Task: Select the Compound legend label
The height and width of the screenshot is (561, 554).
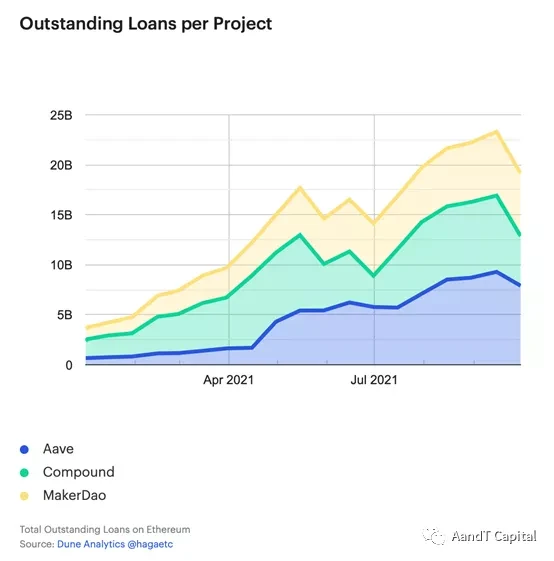Action: pyautogui.click(x=79, y=472)
